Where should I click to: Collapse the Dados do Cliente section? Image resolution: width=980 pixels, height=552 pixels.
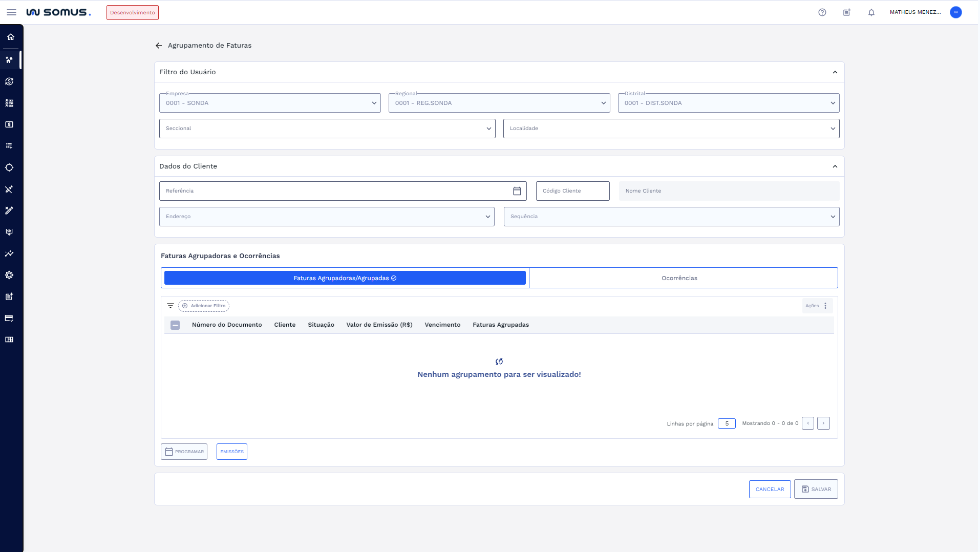click(835, 166)
